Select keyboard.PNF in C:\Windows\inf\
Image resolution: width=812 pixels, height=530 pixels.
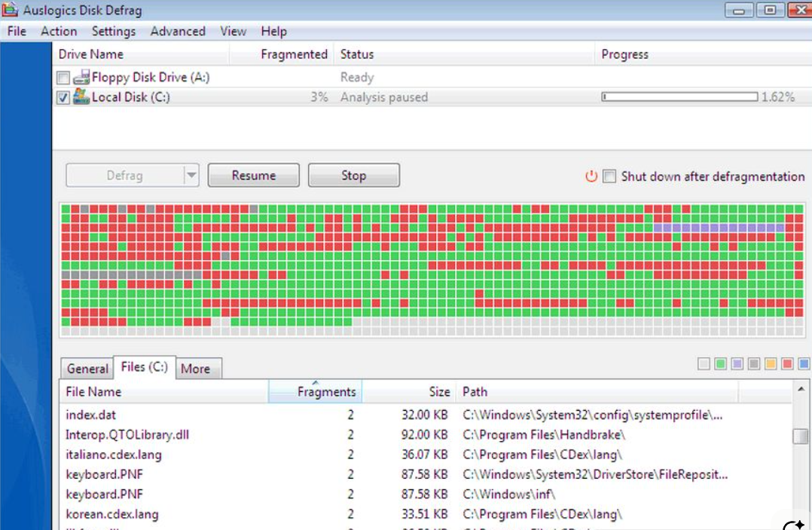[426, 495]
